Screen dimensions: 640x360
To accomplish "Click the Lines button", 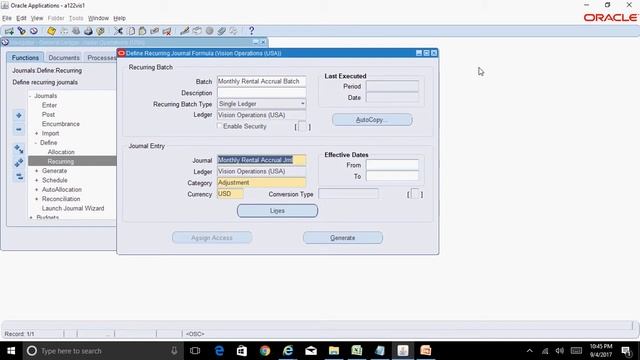I will click(277, 211).
